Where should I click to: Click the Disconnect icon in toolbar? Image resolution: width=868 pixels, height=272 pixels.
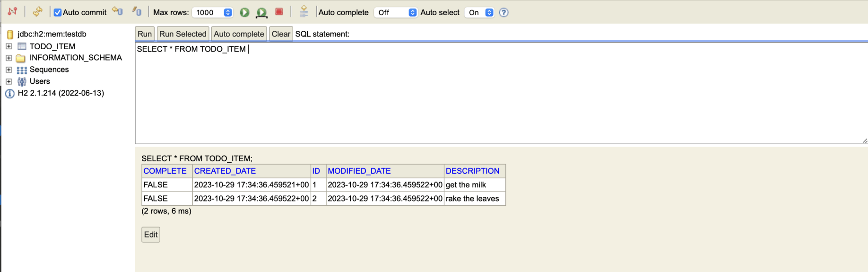12,12
